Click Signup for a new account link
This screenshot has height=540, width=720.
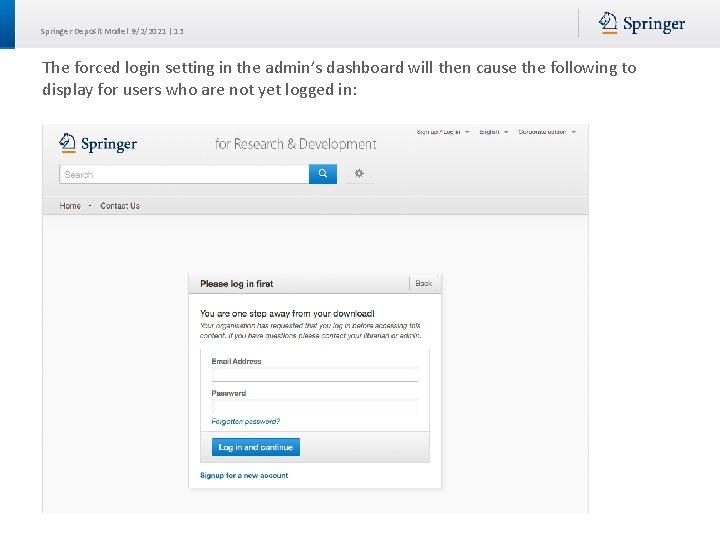(x=244, y=476)
